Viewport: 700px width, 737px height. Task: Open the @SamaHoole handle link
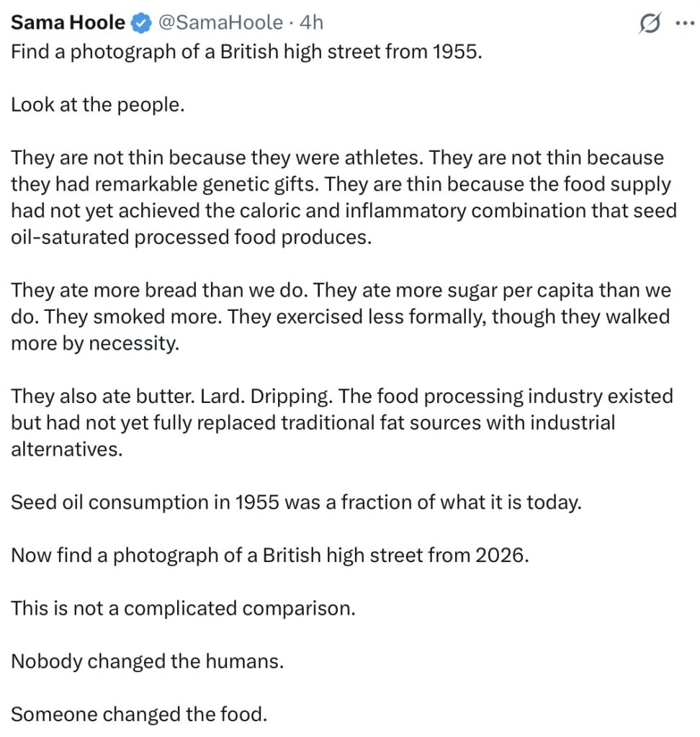coord(220,23)
